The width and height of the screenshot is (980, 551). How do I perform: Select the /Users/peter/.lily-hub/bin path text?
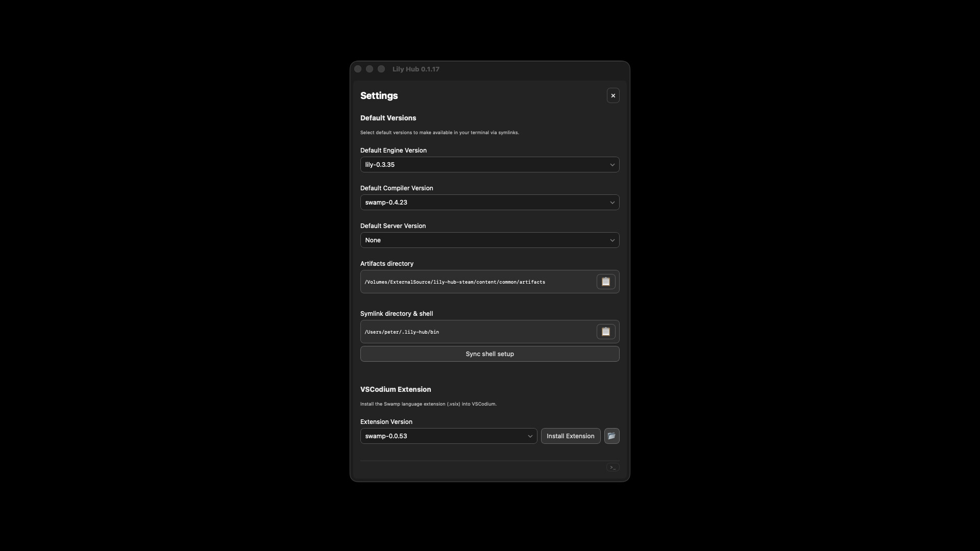[x=402, y=332]
